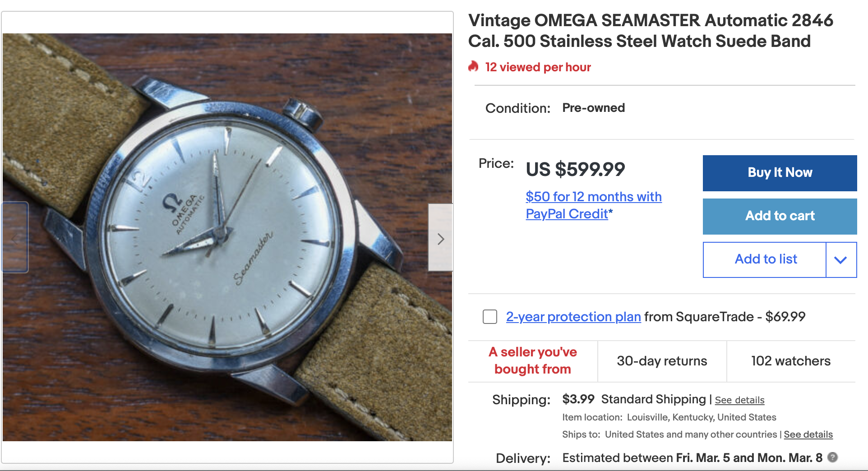Click the US $599.99 price text

575,170
